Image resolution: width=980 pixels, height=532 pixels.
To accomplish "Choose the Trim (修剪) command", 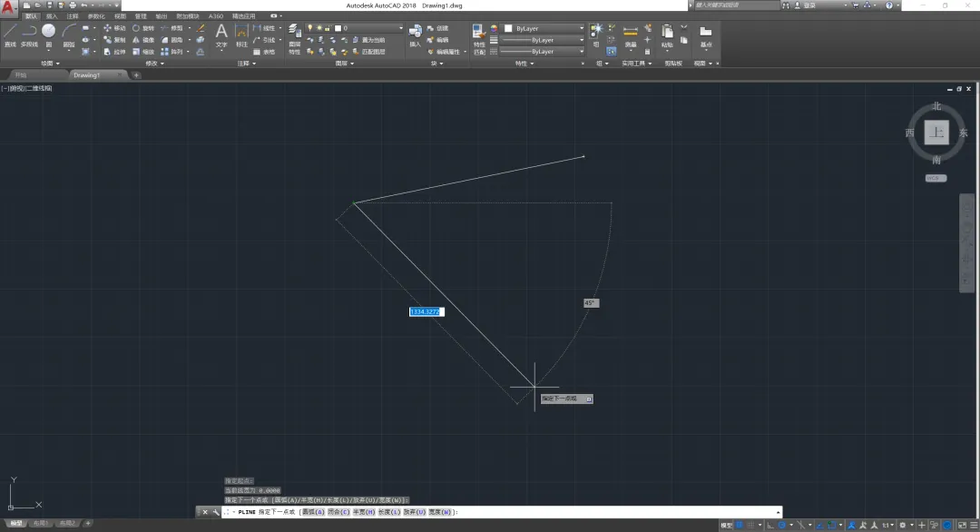I will 171,28.
